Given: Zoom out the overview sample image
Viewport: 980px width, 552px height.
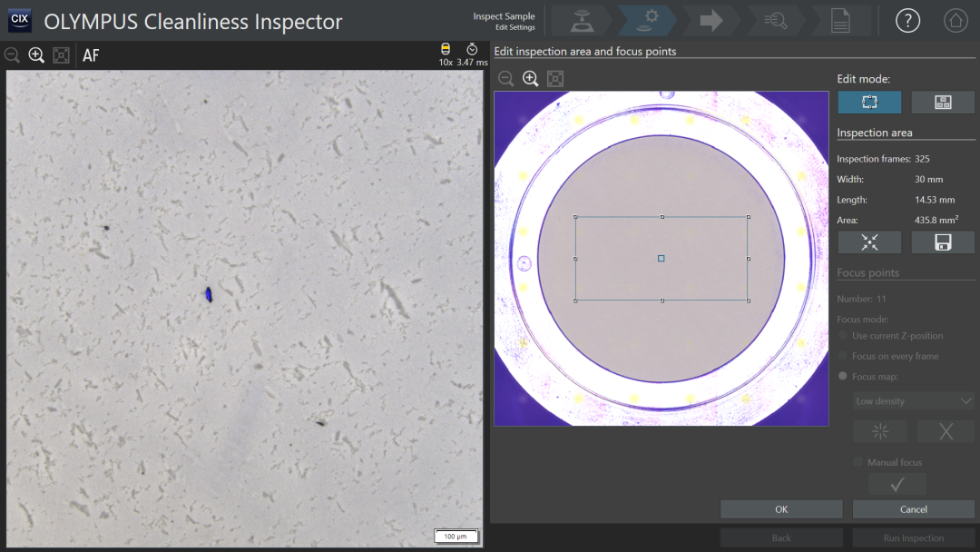Looking at the screenshot, I should tap(506, 78).
